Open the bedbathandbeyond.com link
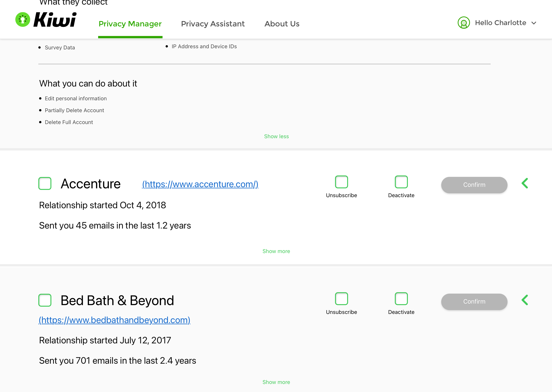 (x=115, y=320)
